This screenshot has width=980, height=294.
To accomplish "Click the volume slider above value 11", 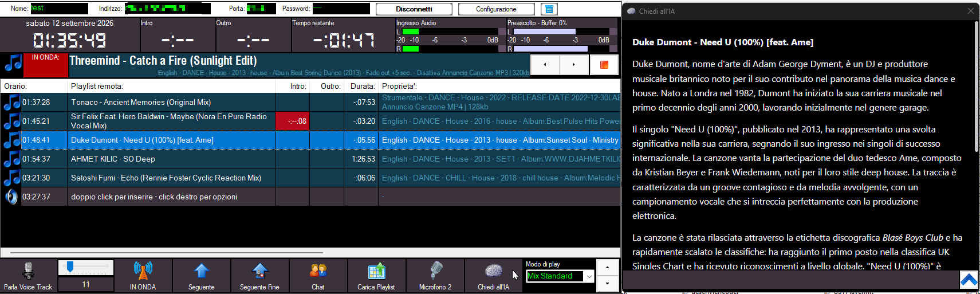I will pos(86,267).
